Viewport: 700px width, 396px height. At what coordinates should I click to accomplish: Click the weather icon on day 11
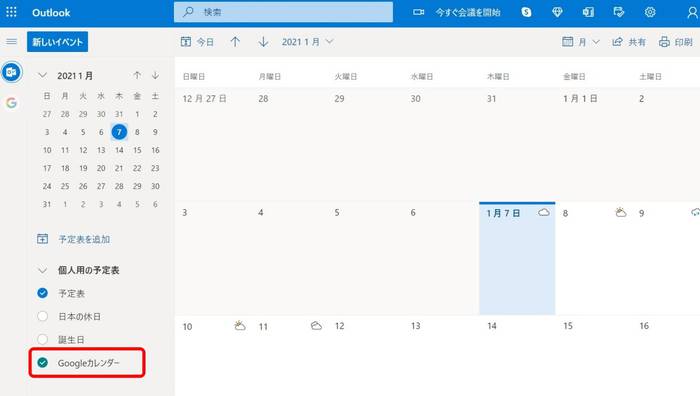click(316, 325)
